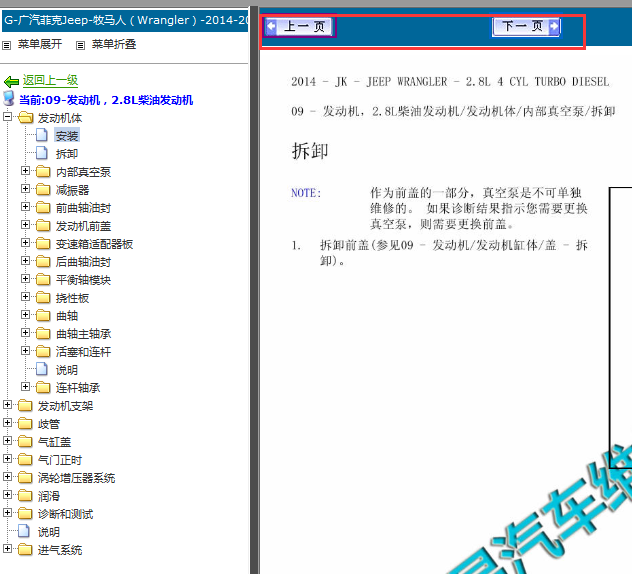Click the 润滑 folder icon

(x=25, y=495)
